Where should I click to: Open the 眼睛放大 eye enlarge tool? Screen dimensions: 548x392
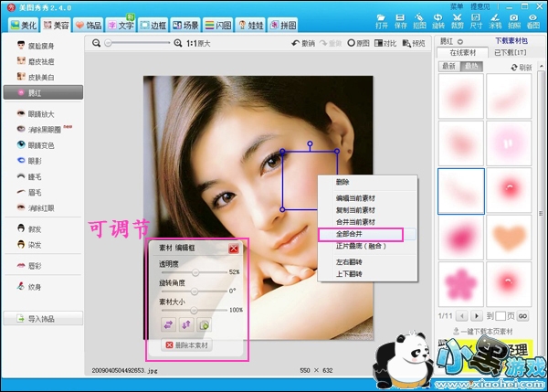tap(43, 114)
